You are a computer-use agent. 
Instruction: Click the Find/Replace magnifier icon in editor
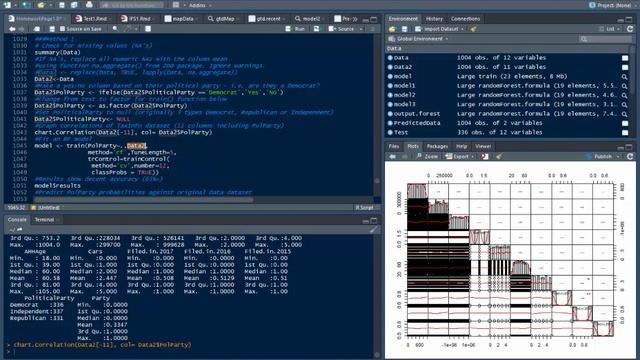pyautogui.click(x=115, y=29)
